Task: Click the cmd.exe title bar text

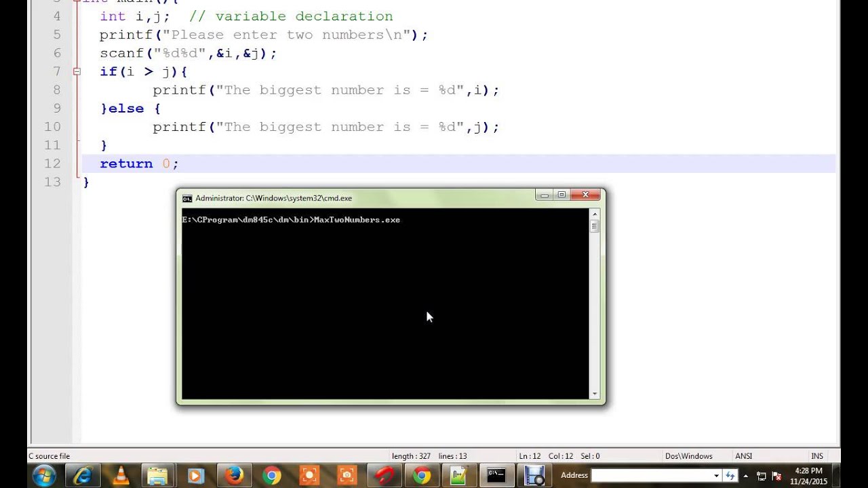Action: (x=273, y=198)
